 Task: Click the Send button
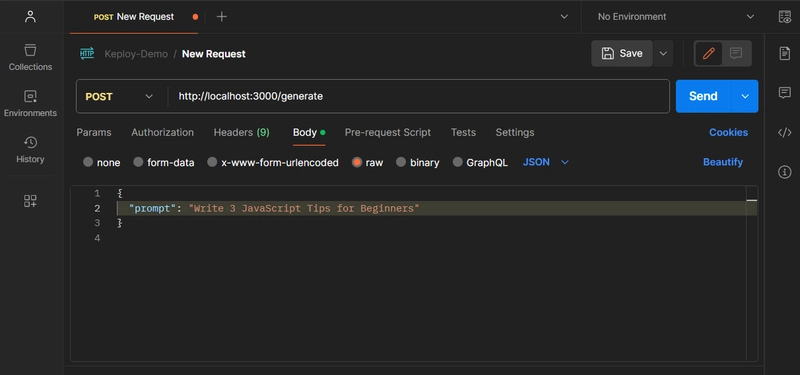coord(704,96)
